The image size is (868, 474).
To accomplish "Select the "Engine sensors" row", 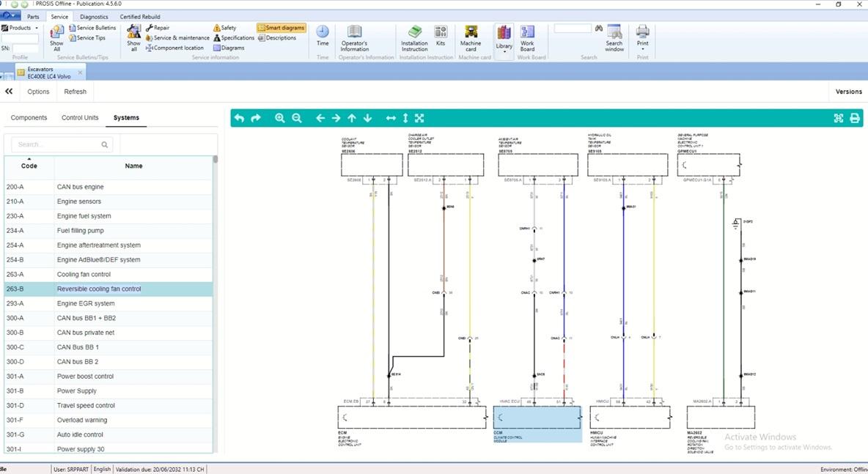I will pos(108,201).
